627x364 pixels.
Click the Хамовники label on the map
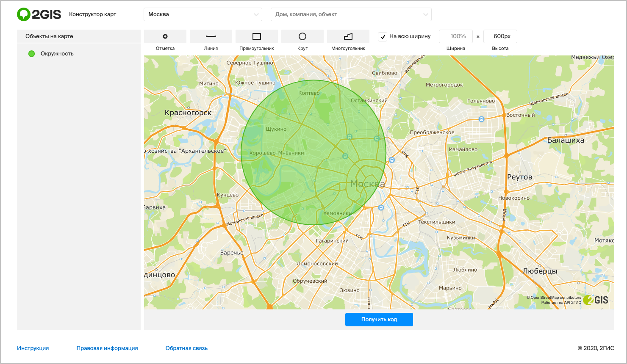click(x=338, y=213)
